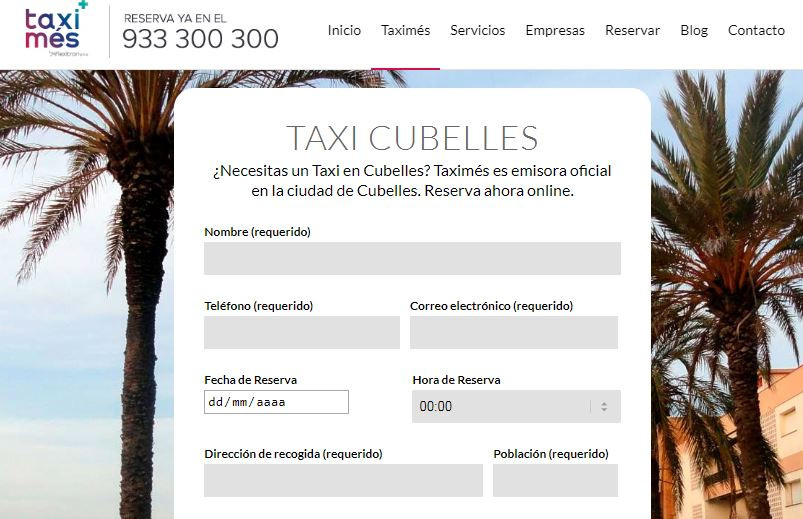Viewport: 803px width, 519px height.
Task: Open the Contacto page
Action: click(756, 31)
